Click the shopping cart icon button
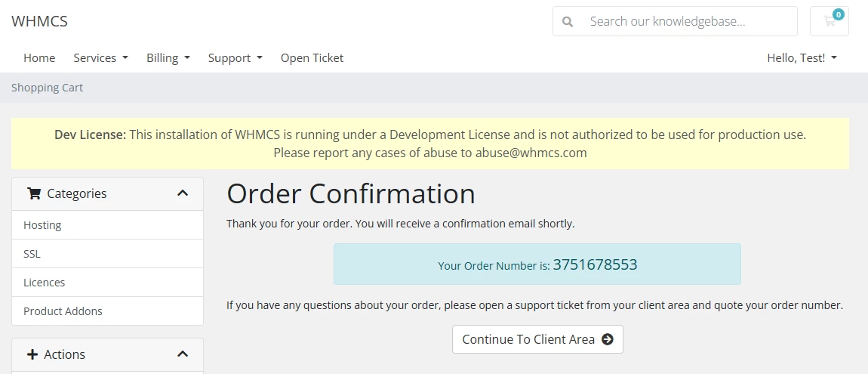The width and height of the screenshot is (868, 374). click(x=829, y=21)
